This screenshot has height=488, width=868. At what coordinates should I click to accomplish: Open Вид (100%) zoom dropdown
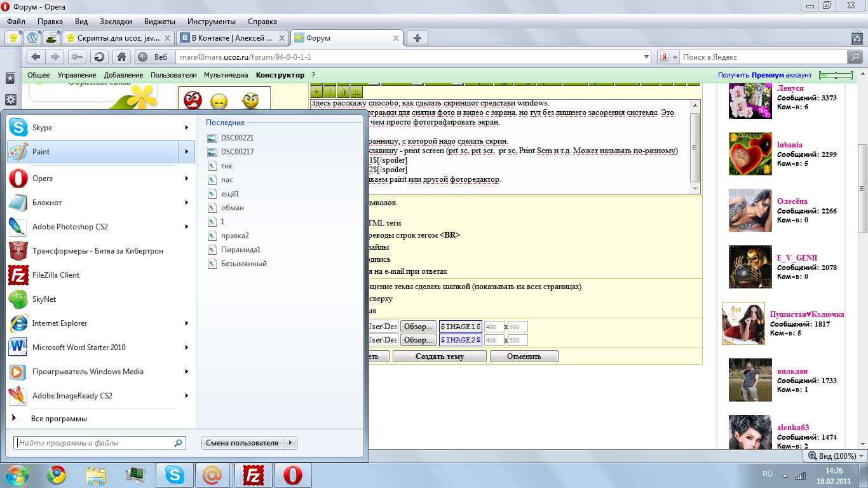(x=861, y=456)
